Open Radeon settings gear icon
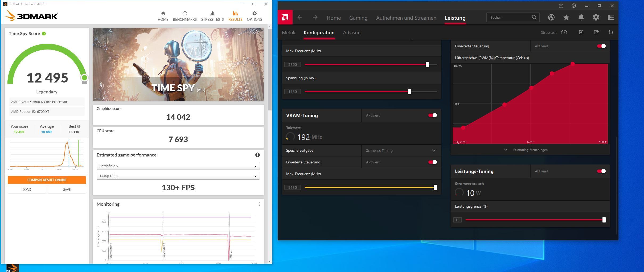Image resolution: width=644 pixels, height=272 pixels. click(596, 17)
